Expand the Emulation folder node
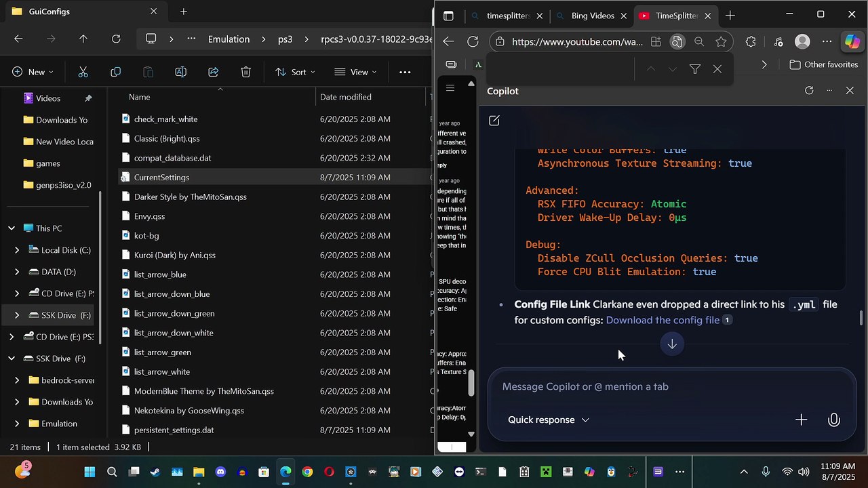 pos(17,424)
